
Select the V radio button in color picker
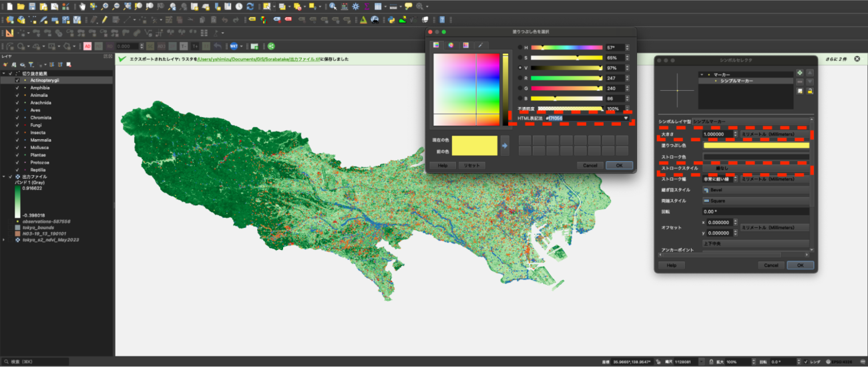coord(521,68)
